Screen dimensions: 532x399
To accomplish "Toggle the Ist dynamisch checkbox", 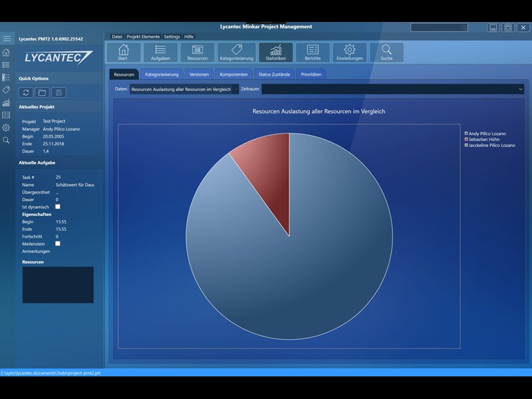I will [58, 207].
